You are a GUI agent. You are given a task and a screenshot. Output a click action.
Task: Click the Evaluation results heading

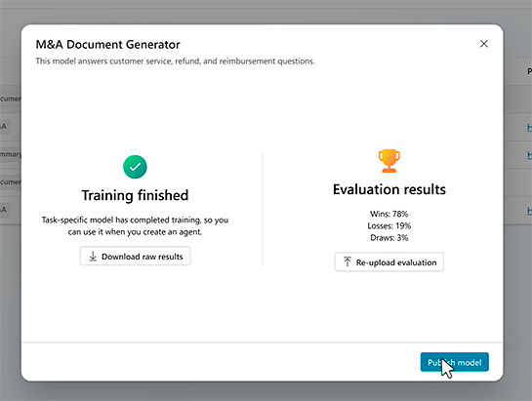click(389, 189)
